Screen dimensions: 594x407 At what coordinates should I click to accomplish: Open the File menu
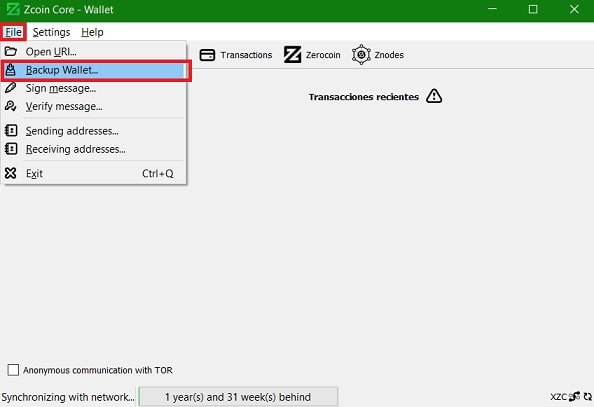pyautogui.click(x=13, y=32)
